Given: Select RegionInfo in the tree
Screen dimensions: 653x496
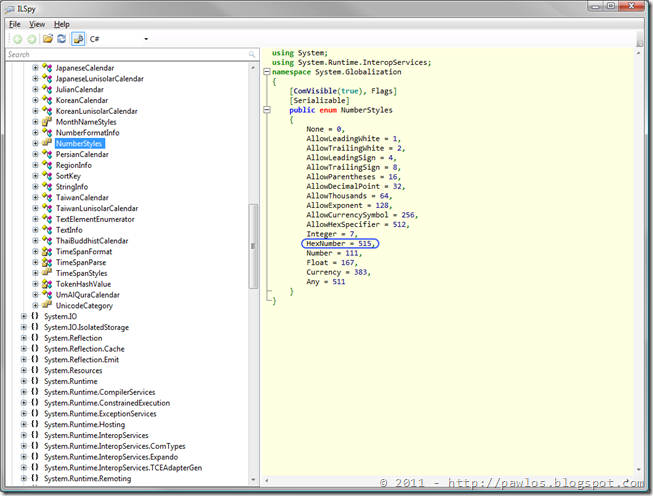Looking at the screenshot, I should pyautogui.click(x=74, y=165).
